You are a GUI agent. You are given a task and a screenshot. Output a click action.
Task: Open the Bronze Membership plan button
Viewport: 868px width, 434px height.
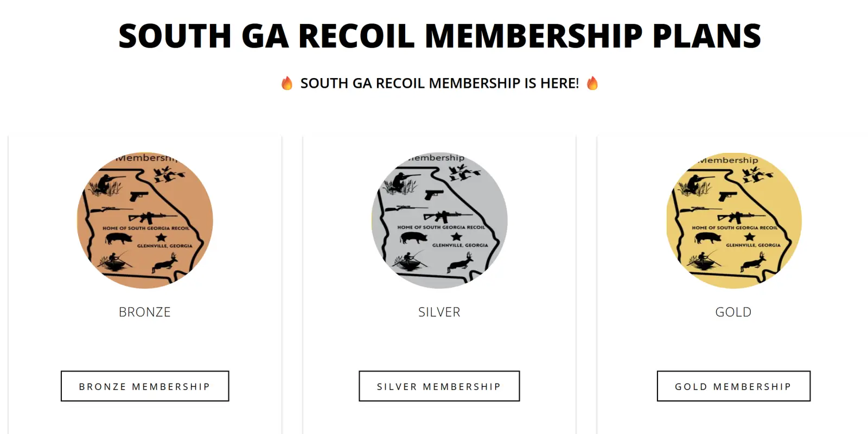pos(145,386)
